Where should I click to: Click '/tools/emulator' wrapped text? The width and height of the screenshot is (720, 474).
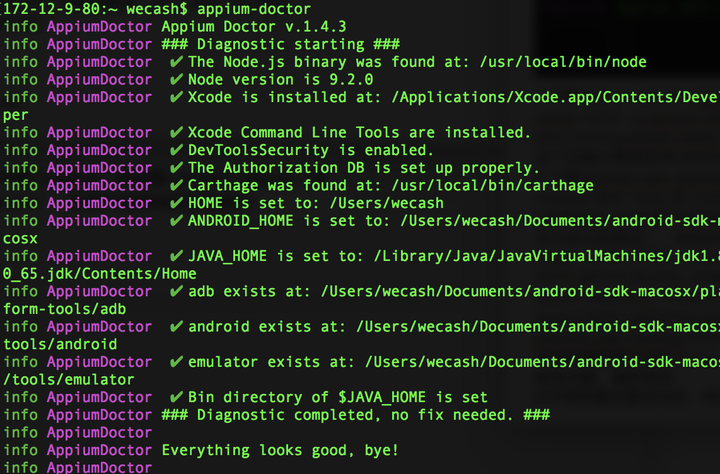(69, 380)
